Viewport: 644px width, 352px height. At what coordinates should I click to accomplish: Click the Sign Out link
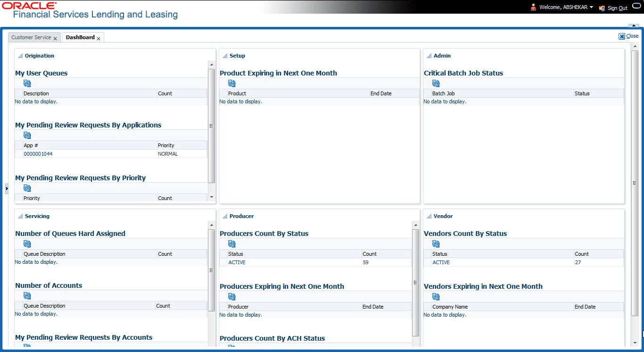pyautogui.click(x=618, y=8)
